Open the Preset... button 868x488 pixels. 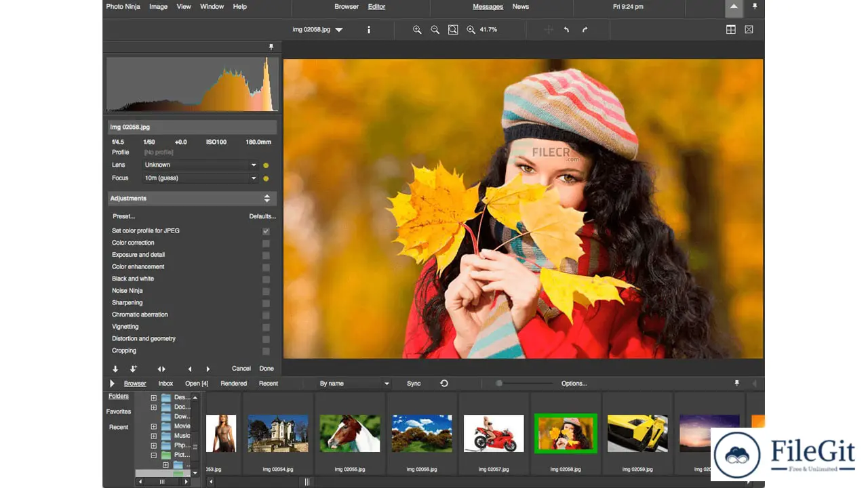pyautogui.click(x=124, y=217)
